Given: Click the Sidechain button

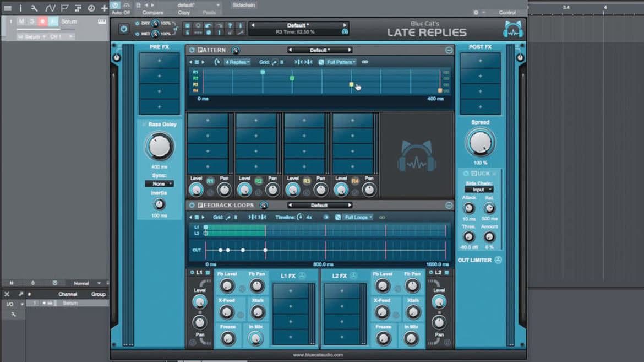Looking at the screenshot, I should [244, 5].
